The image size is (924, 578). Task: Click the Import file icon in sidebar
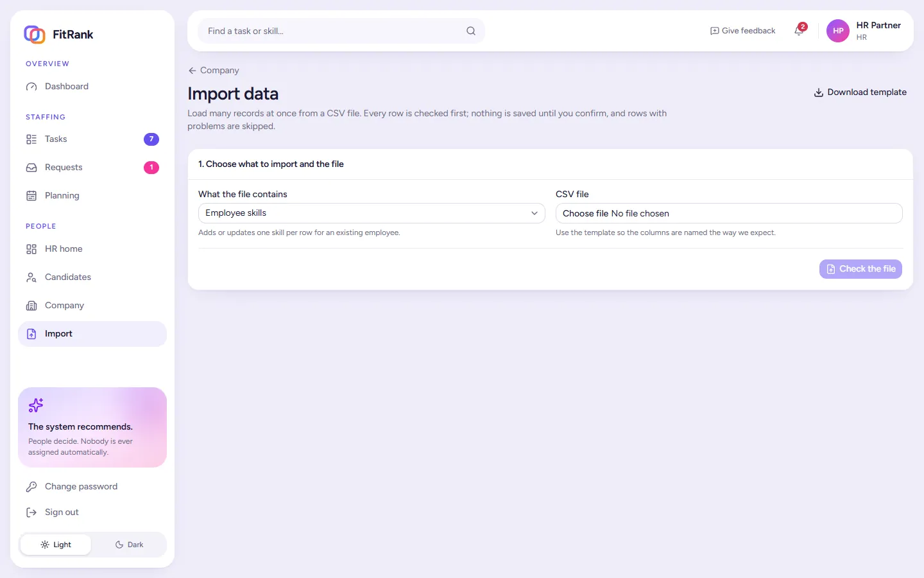pos(31,334)
